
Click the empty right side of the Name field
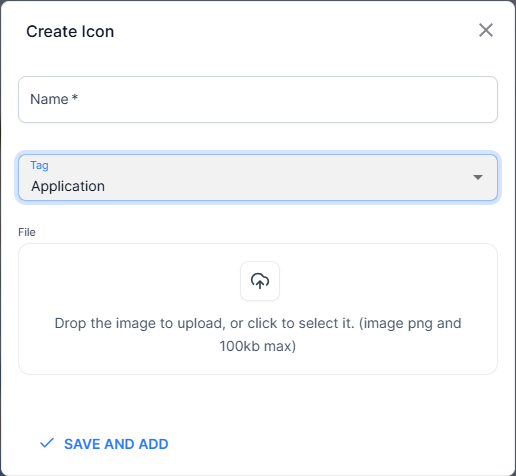tap(367, 99)
